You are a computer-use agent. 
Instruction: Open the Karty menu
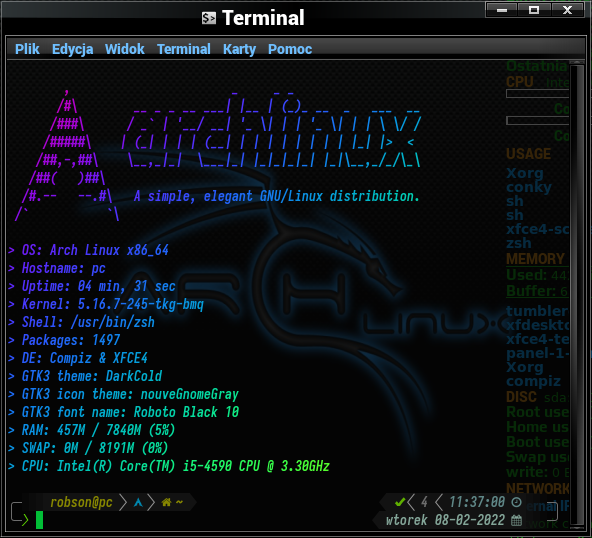[239, 49]
